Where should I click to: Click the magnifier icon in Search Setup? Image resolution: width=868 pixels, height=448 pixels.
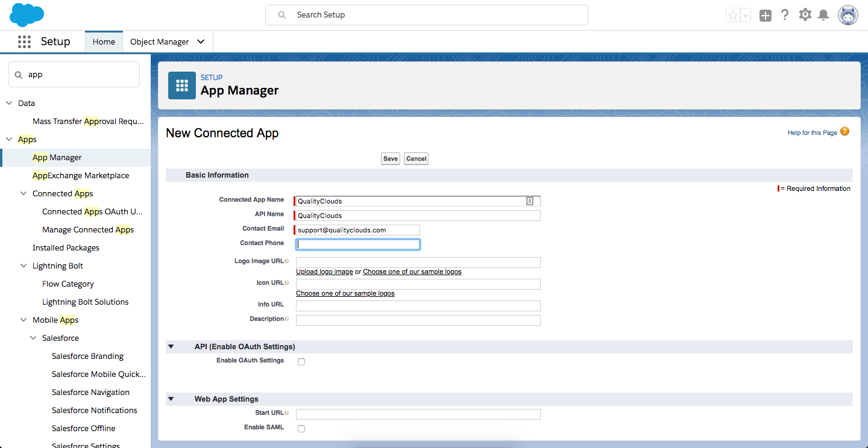click(281, 15)
